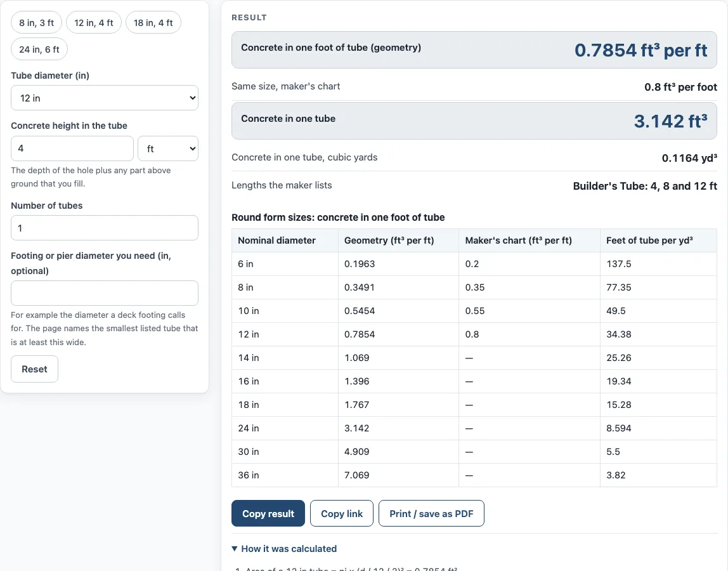Click the "6 in" row in the table
Viewport: 728px width, 571px height.
(474, 265)
